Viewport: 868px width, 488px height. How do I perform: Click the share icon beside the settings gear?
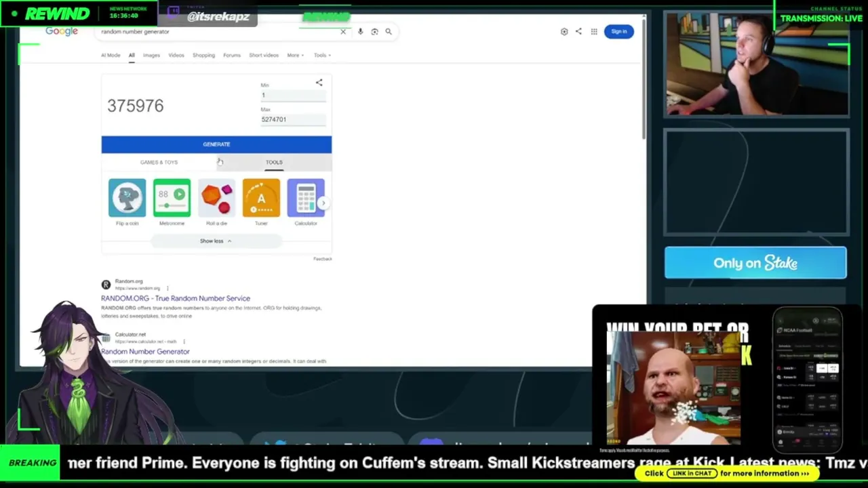click(578, 31)
